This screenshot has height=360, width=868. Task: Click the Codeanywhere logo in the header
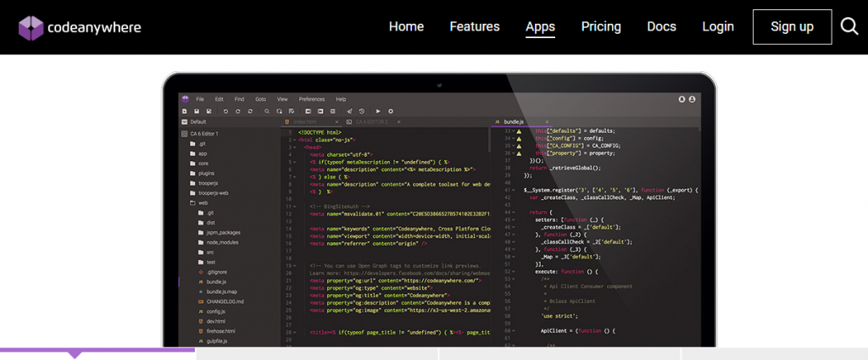click(x=80, y=27)
